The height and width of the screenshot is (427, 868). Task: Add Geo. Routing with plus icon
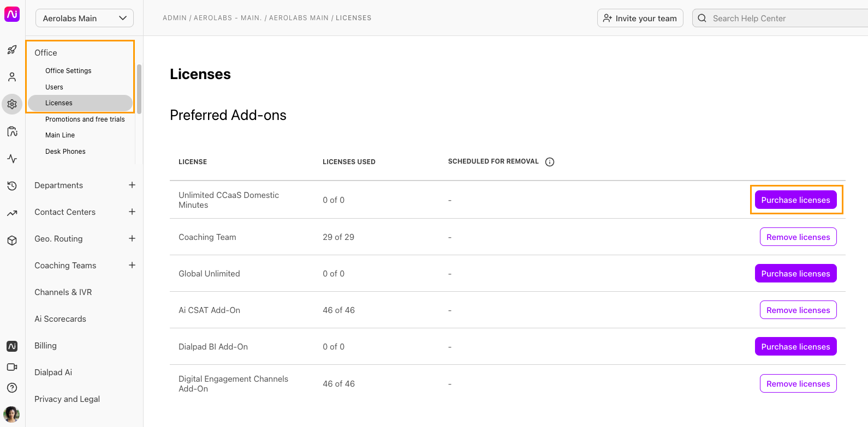click(132, 238)
